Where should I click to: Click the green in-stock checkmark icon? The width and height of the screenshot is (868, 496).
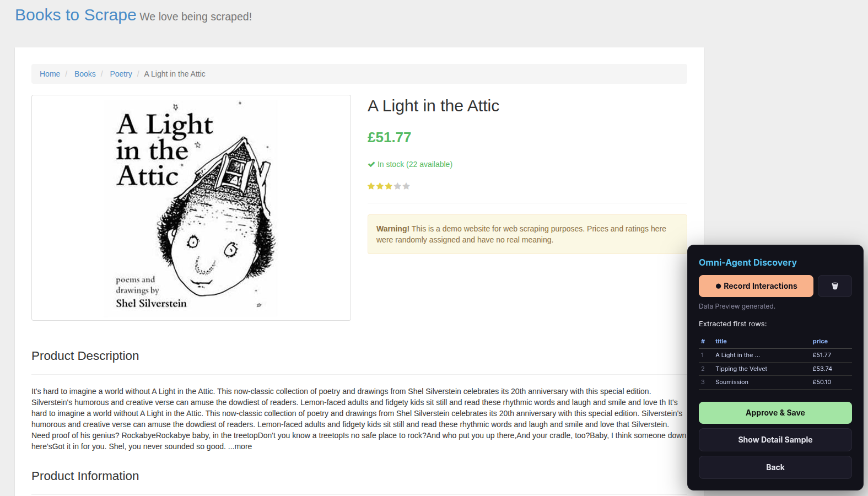click(371, 164)
